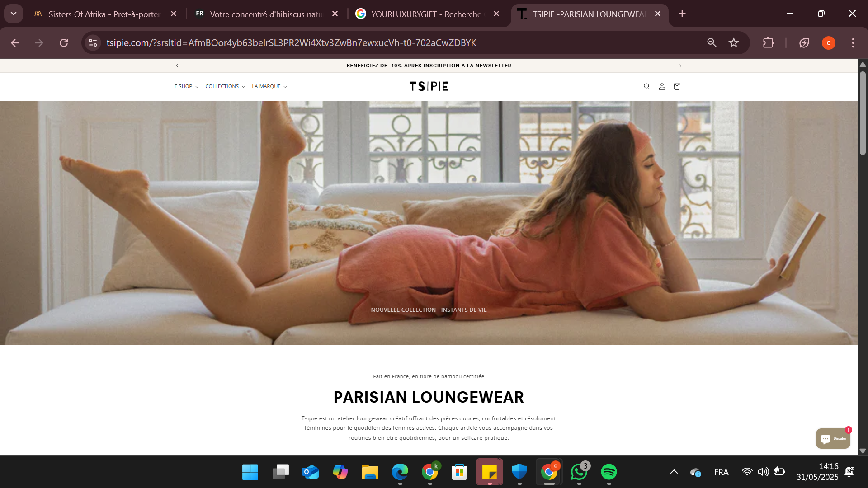
Task: Switch to the Sisters Of Afrika tab
Action: click(104, 14)
